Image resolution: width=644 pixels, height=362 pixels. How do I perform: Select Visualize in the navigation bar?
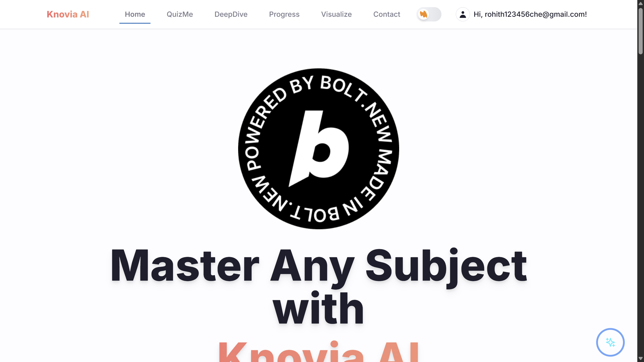[336, 14]
